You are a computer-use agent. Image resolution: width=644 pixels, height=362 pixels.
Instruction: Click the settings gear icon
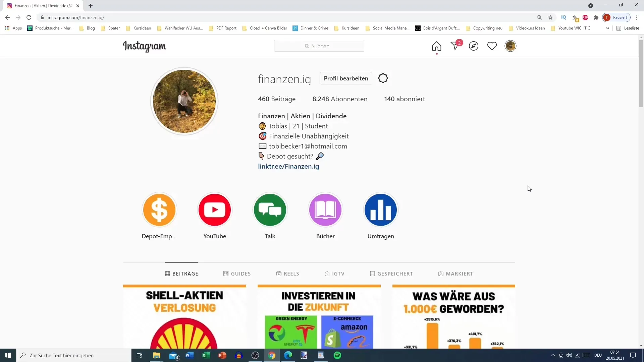[383, 78]
